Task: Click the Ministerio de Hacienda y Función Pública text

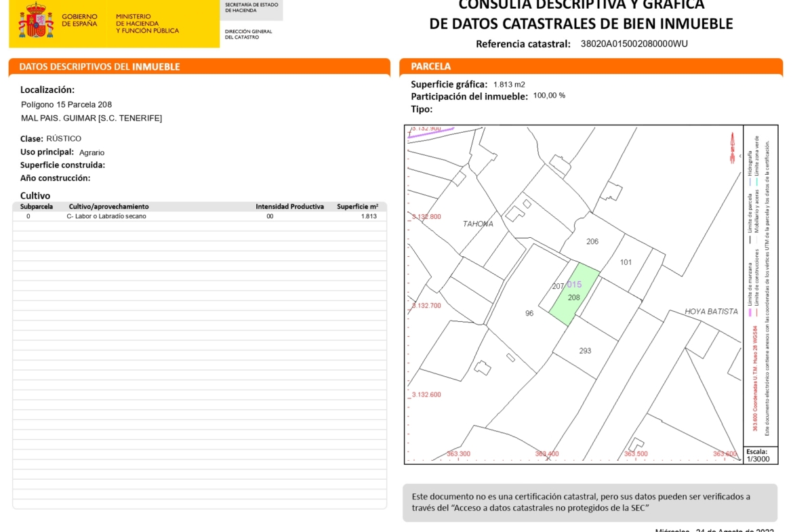Action: [x=147, y=24]
